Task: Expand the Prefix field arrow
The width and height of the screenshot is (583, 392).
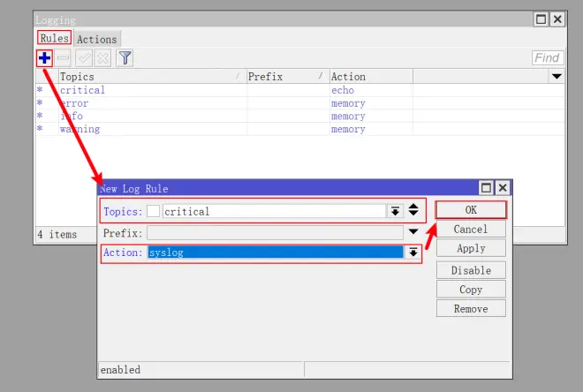Action: coord(412,232)
